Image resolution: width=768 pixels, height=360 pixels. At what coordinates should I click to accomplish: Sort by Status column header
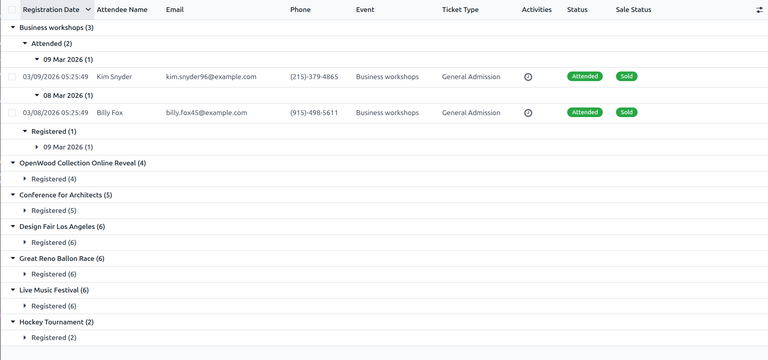coord(577,10)
